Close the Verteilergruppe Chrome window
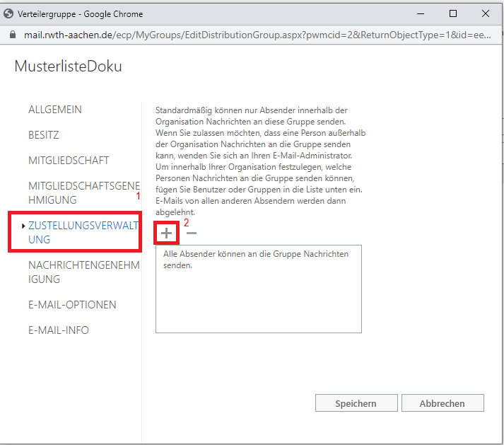The width and height of the screenshot is (504, 445). [x=486, y=13]
